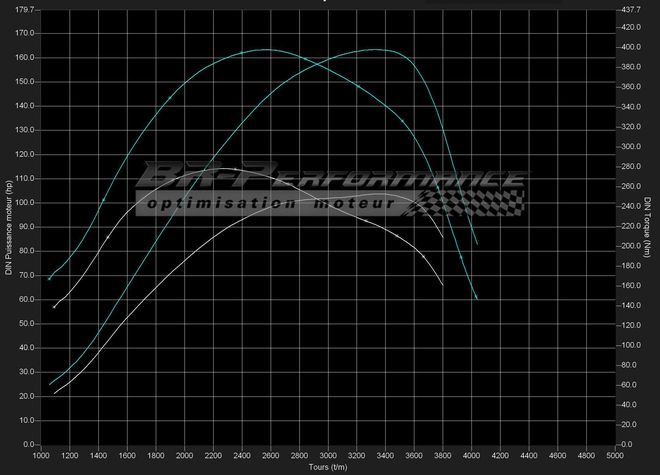
Task: Click the 'optimisation moteur' banner text
Action: (x=272, y=205)
